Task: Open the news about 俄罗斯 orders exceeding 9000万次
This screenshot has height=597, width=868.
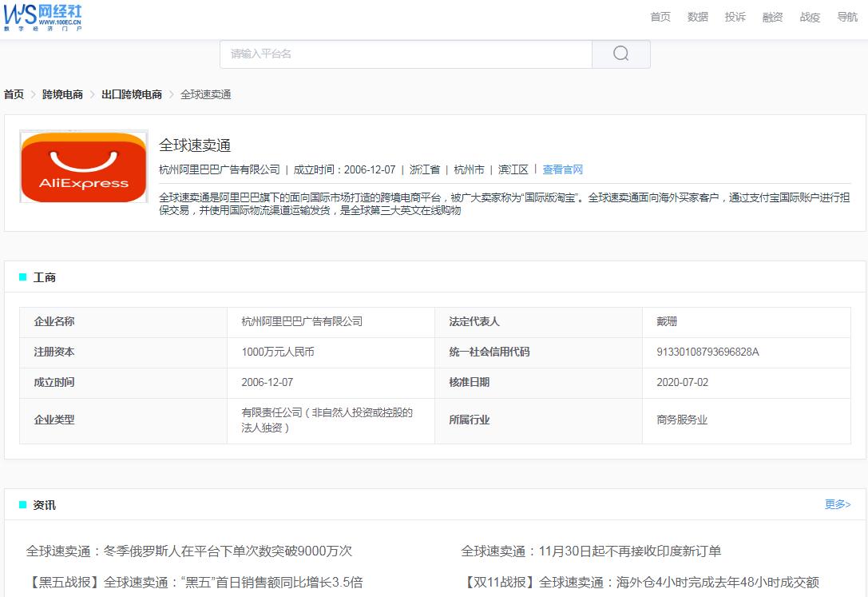Action: pyautogui.click(x=188, y=551)
